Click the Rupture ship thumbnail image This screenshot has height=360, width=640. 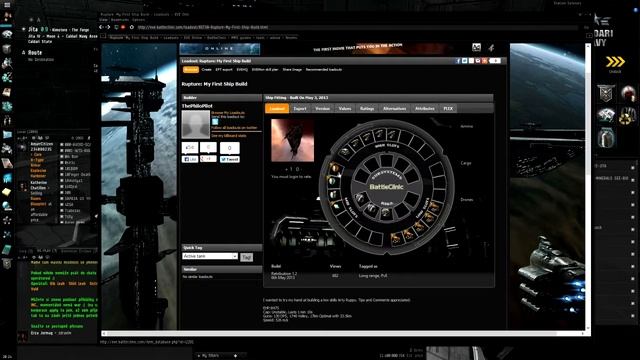(293, 140)
